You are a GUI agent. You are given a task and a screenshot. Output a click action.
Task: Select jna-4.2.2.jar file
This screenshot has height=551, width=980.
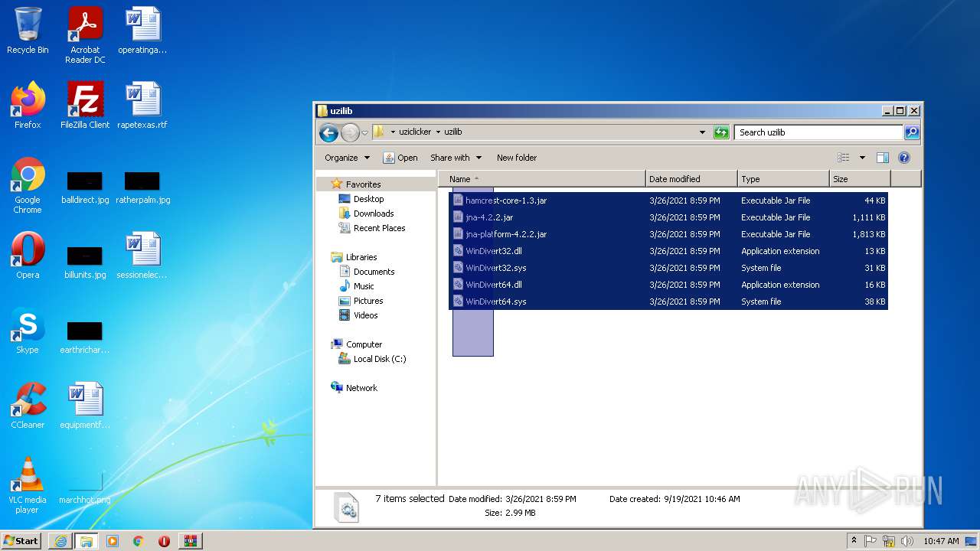pos(668,217)
